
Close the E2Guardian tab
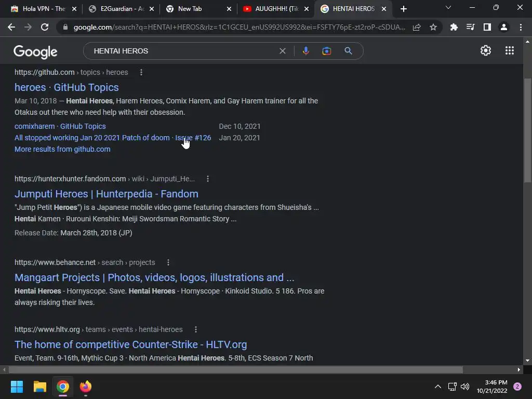pos(152,9)
